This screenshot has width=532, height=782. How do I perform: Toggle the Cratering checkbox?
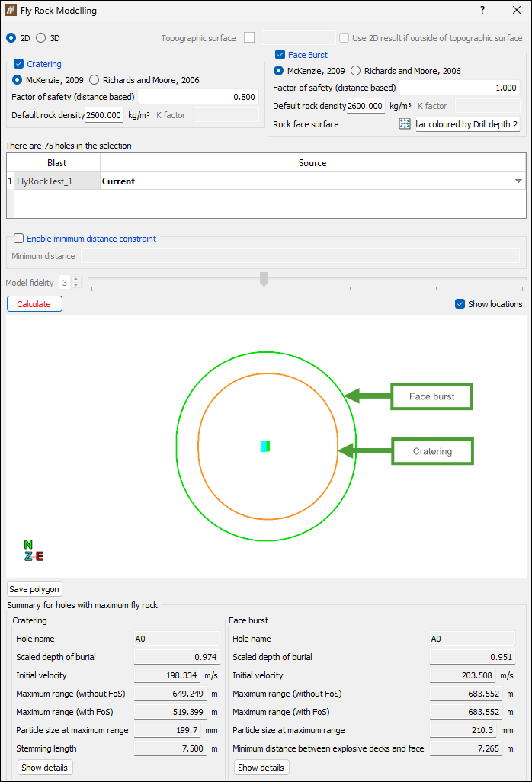pyautogui.click(x=19, y=64)
